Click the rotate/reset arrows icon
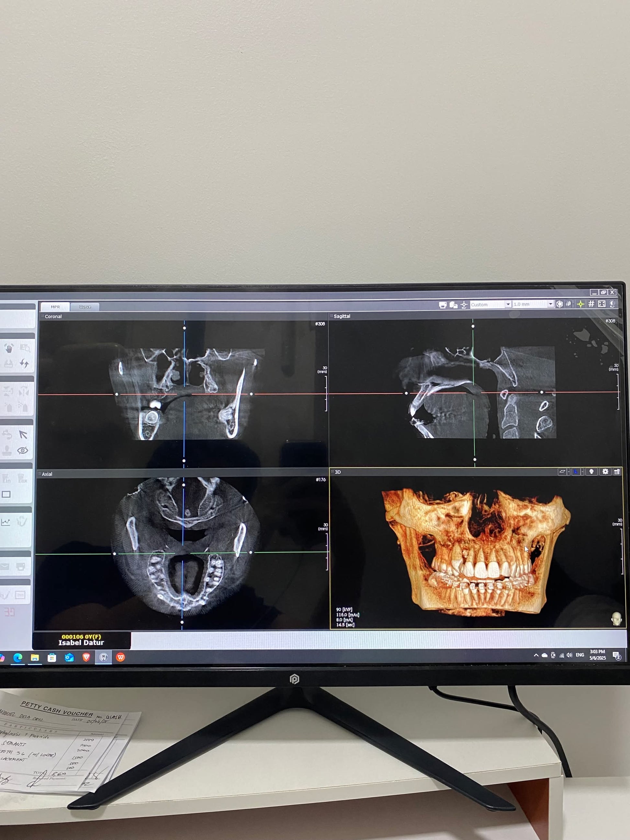 [24, 364]
